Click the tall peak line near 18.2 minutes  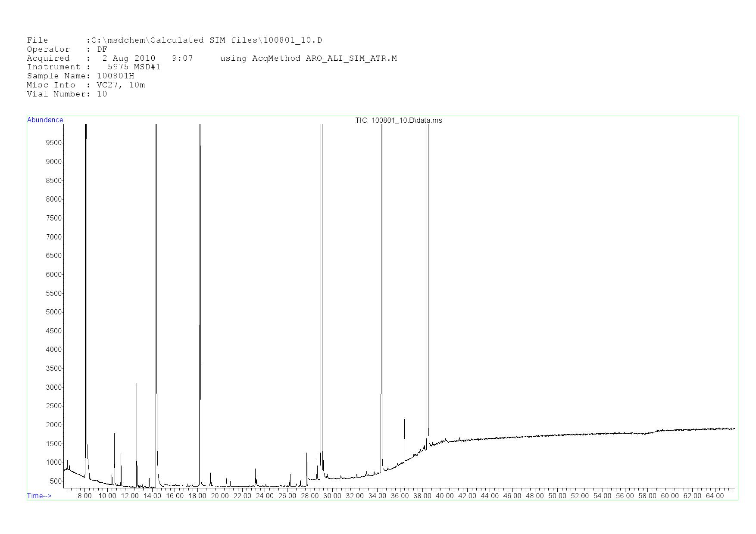coord(200,258)
